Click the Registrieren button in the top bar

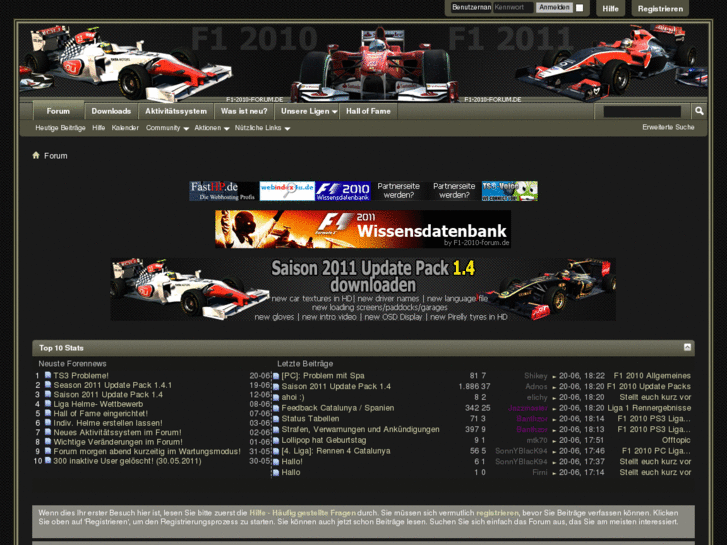[x=660, y=9]
